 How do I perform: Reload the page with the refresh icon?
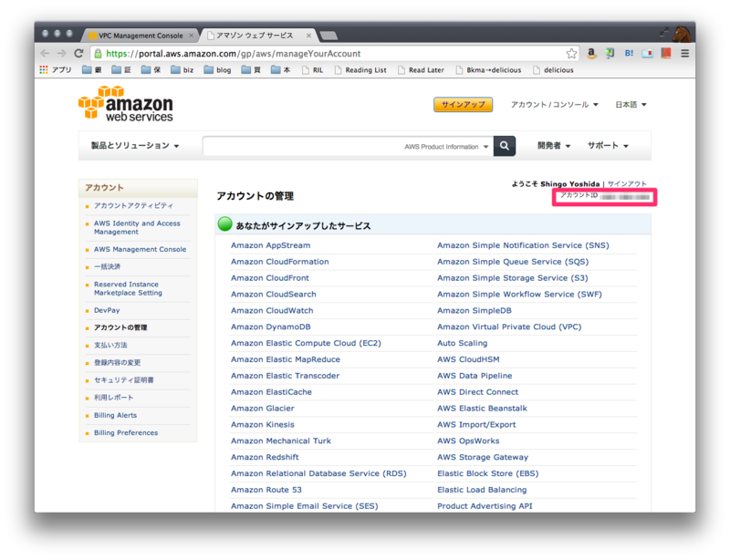tap(78, 54)
